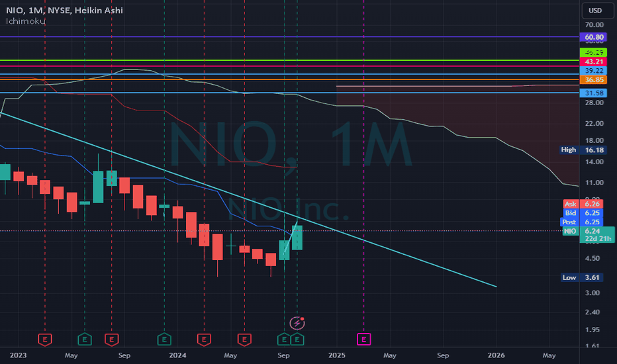Click the 1.95 price axis value
This screenshot has height=364, width=617.
593,330
